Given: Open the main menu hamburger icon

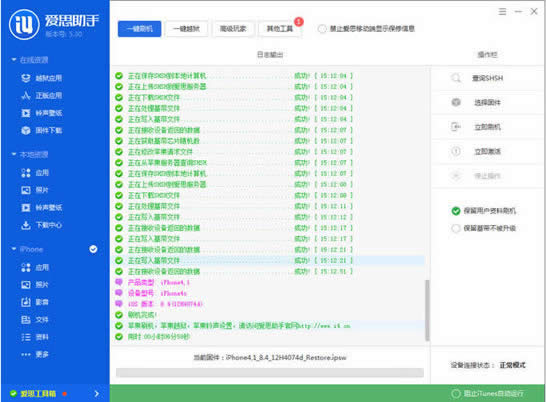Looking at the screenshot, I should (502, 11).
